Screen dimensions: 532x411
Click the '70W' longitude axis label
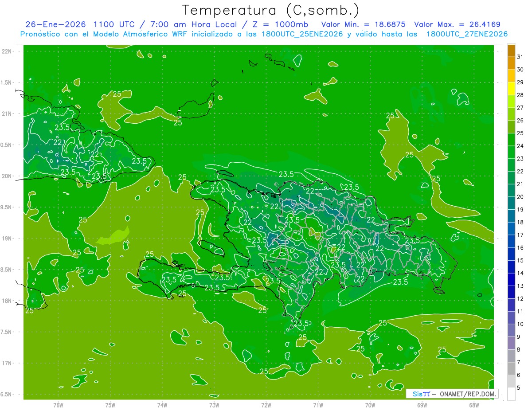click(370, 405)
